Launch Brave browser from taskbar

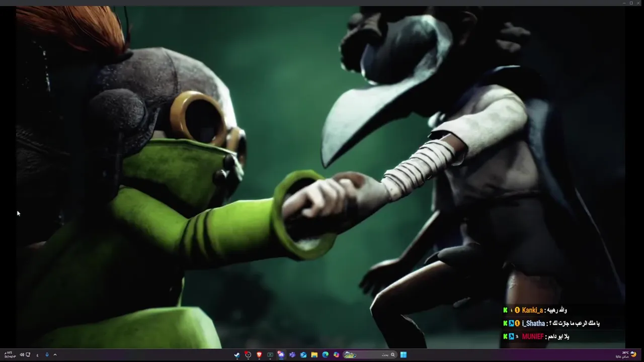(259, 355)
